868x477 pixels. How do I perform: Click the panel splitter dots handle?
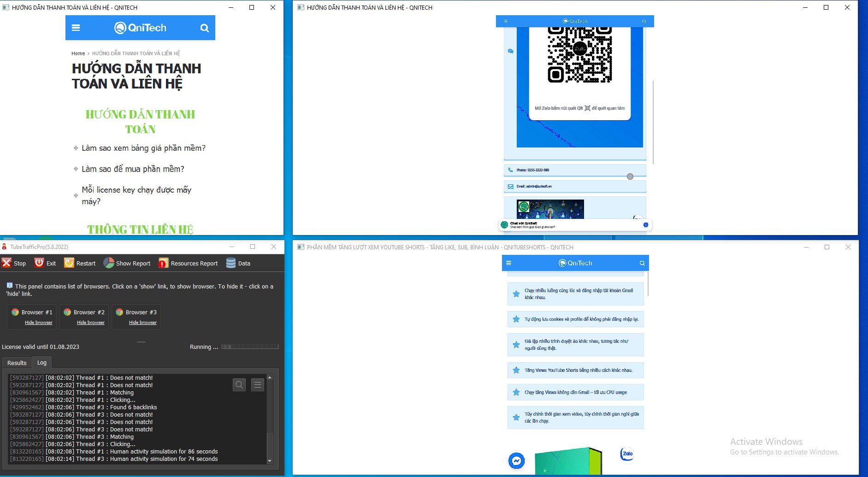[142, 342]
